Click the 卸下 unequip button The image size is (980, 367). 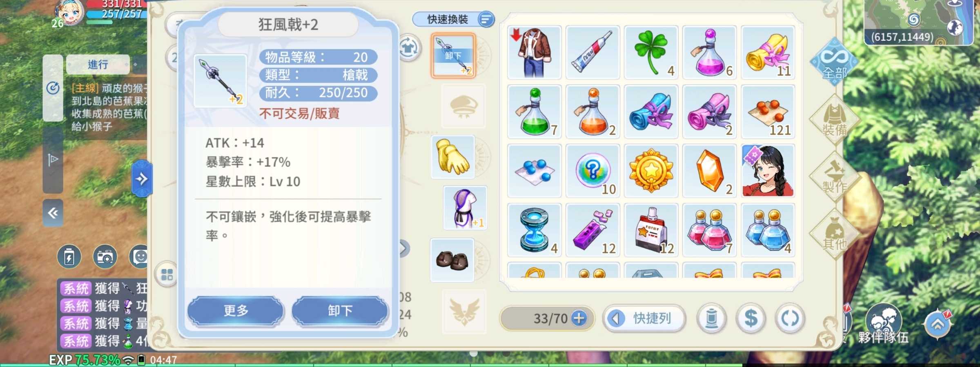tap(340, 311)
